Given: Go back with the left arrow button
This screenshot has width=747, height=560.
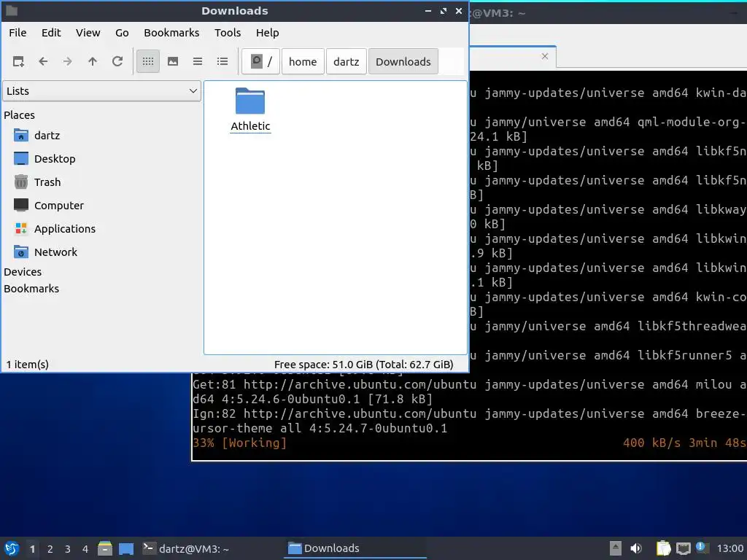Looking at the screenshot, I should click(x=43, y=61).
